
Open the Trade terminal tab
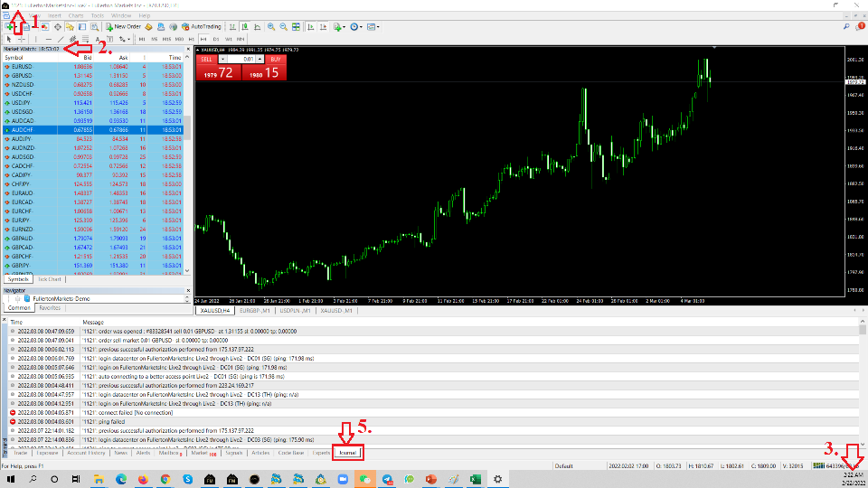click(20, 453)
